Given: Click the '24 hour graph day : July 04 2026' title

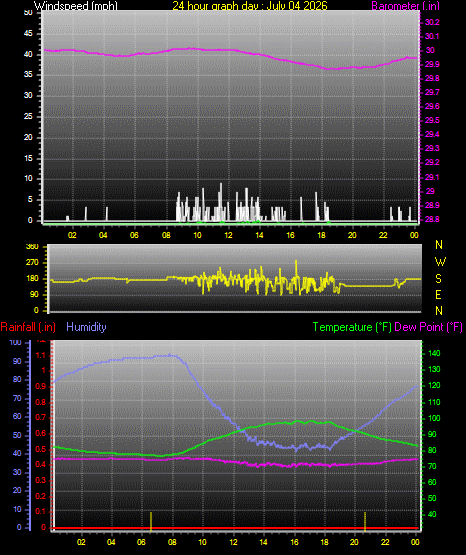Looking at the screenshot, I should pyautogui.click(x=250, y=6).
